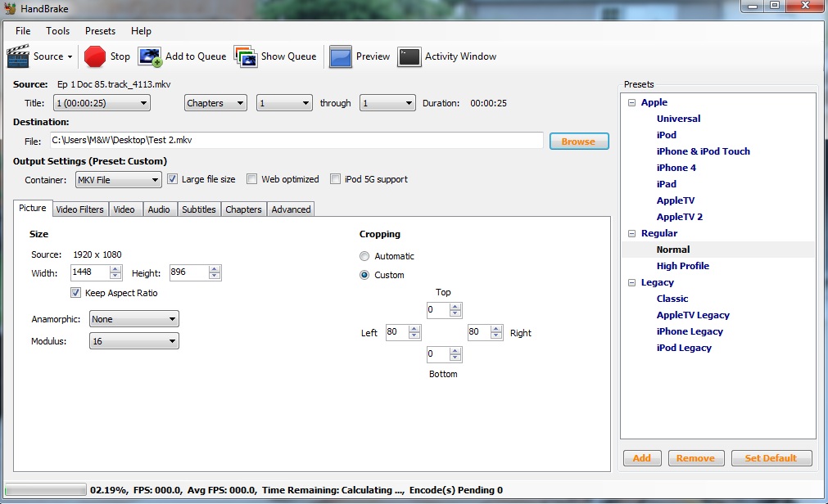Click the destination File path field
828x504 pixels.
296,141
